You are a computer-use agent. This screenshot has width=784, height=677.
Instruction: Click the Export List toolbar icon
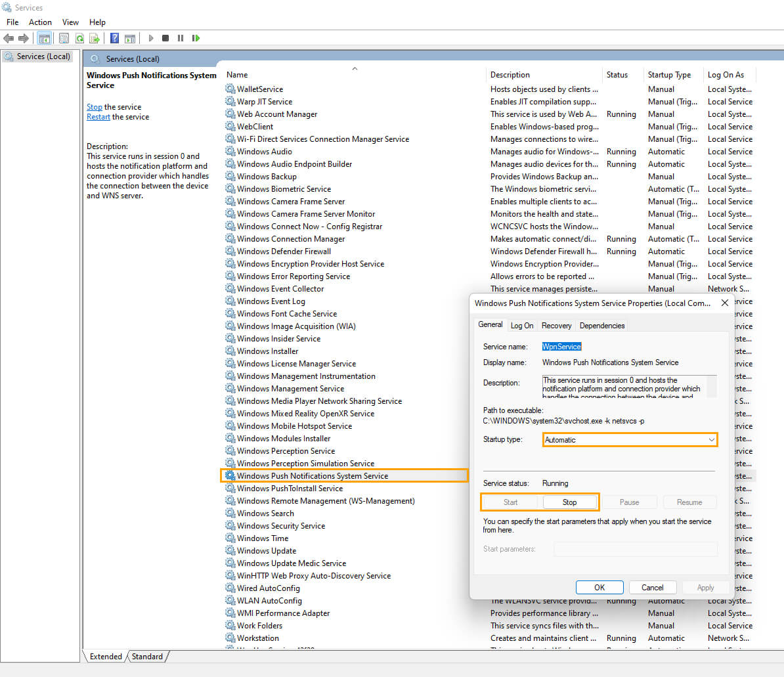[x=95, y=38]
